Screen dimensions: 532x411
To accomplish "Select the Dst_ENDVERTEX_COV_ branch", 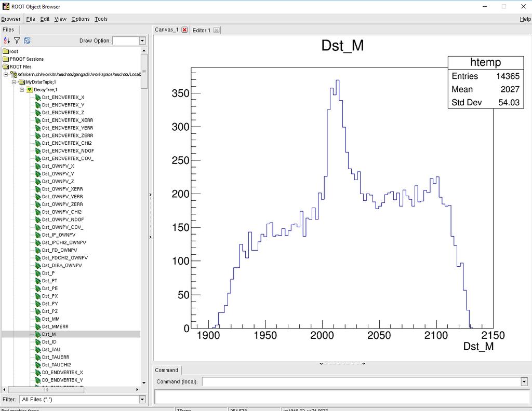I will [x=68, y=159].
